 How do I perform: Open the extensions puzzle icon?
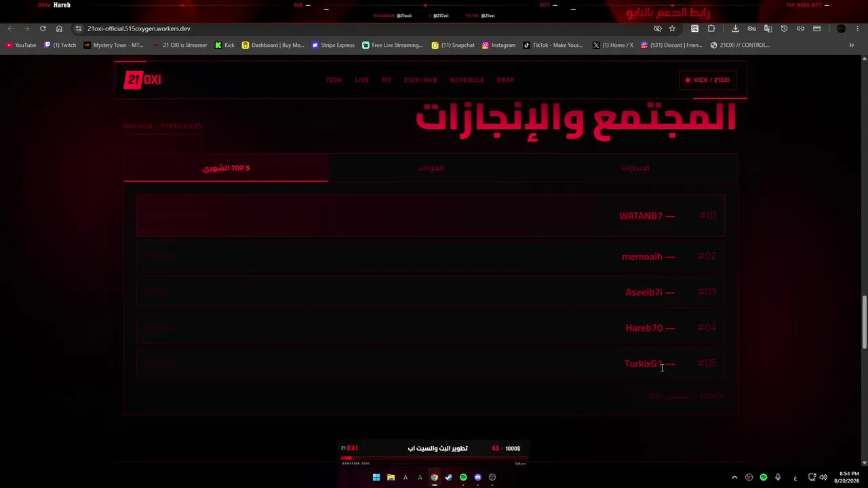click(711, 28)
